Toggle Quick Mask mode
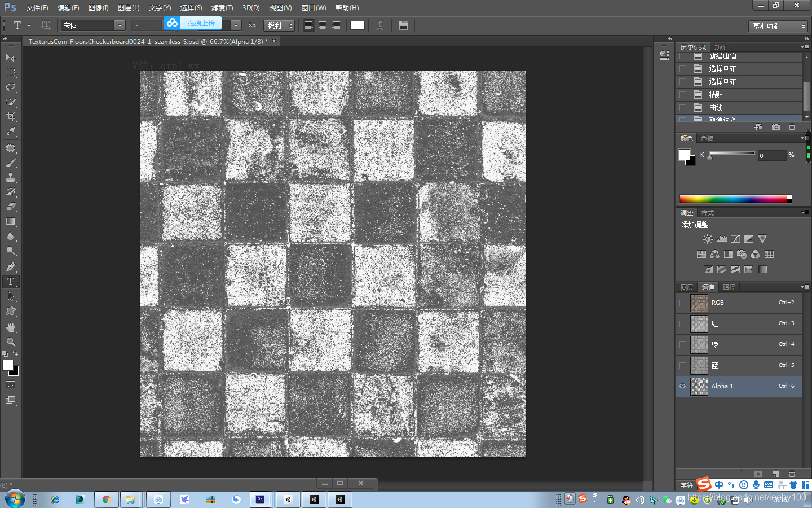This screenshot has width=812, height=508. click(x=11, y=385)
